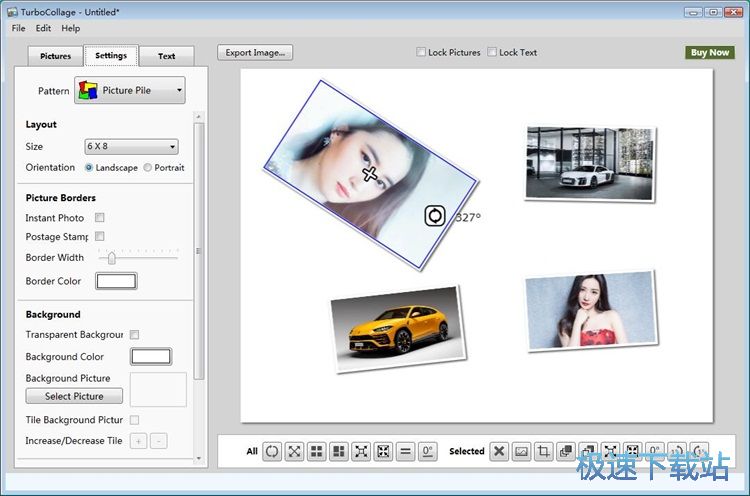Click the four-square grid layout icon
This screenshot has height=496, width=750.
(316, 452)
